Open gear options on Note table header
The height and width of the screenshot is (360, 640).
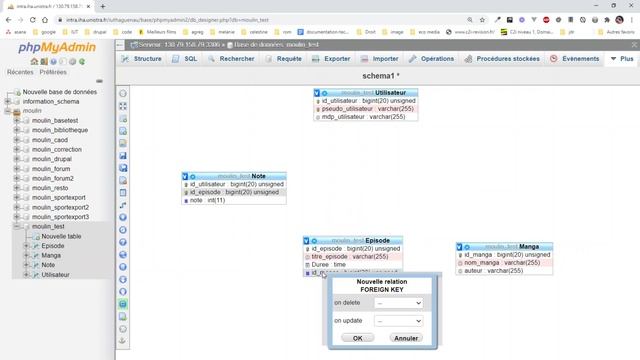pyautogui.click(x=193, y=176)
